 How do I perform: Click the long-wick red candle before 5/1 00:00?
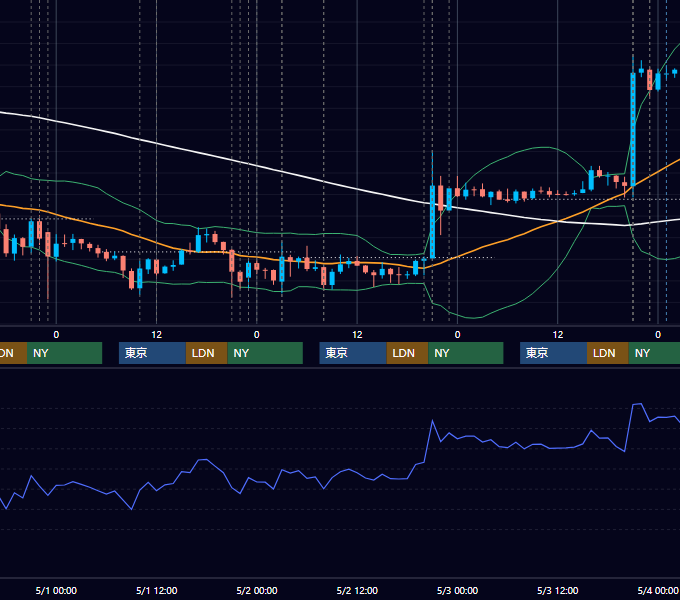48,244
